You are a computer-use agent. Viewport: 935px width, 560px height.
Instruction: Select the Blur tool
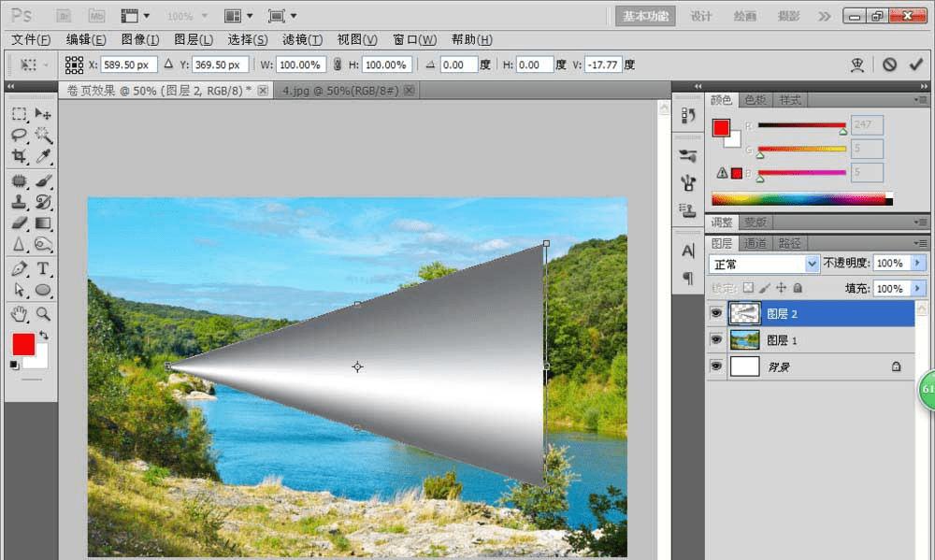(19, 245)
